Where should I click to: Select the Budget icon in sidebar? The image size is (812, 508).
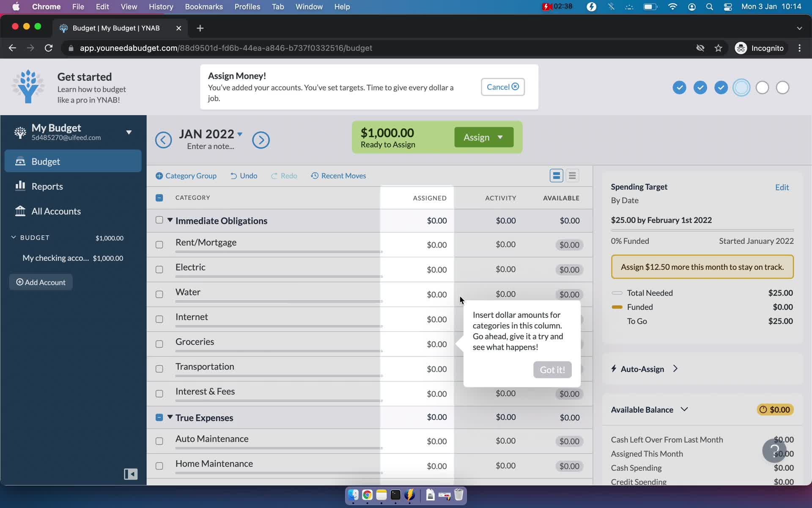(19, 162)
